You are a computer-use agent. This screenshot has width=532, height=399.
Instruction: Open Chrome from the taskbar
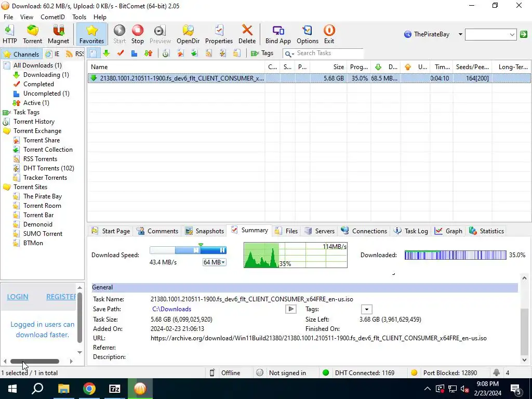click(x=89, y=389)
